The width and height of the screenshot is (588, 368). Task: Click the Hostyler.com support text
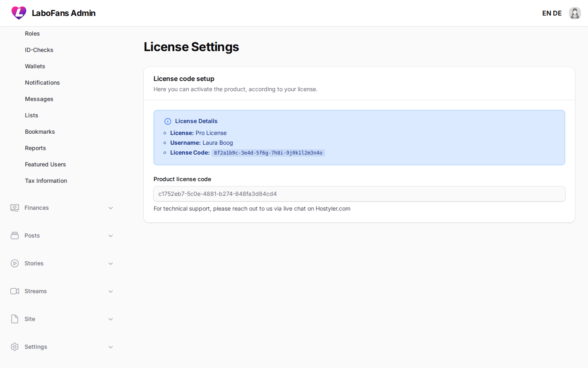pos(252,209)
